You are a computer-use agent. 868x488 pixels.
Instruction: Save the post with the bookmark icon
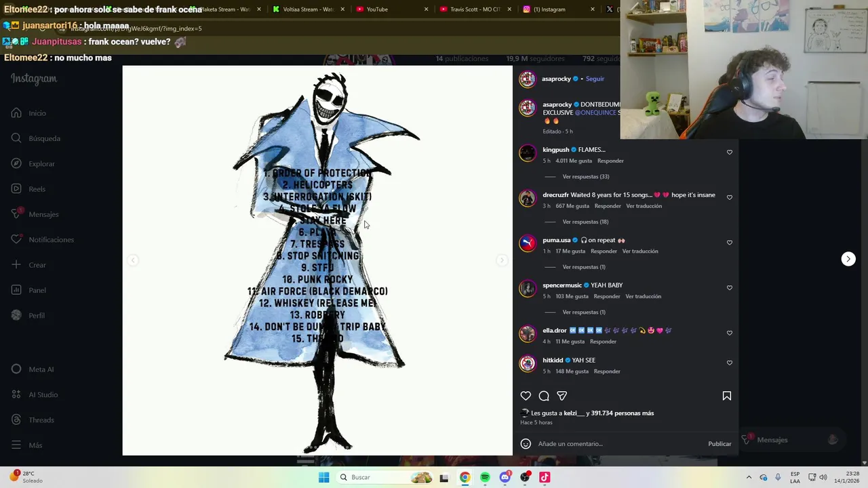[727, 396]
